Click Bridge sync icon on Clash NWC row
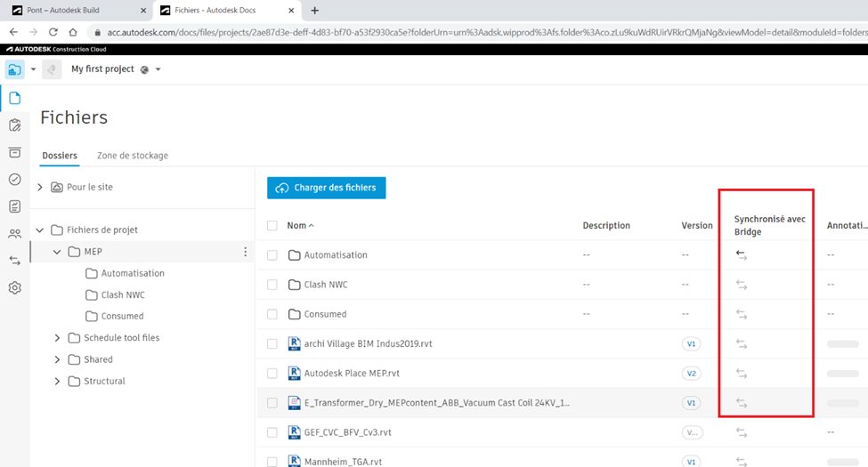The image size is (868, 467). coord(742,285)
